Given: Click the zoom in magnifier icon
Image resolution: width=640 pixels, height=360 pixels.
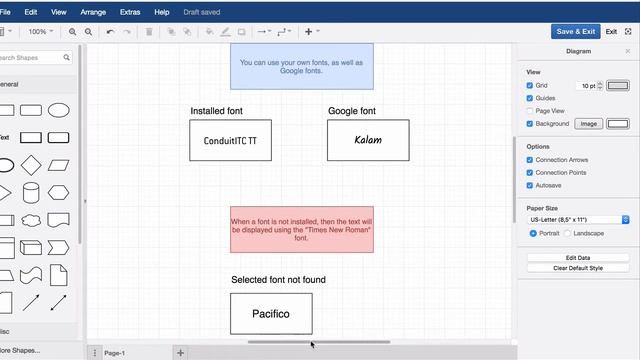Looking at the screenshot, I should (72, 31).
